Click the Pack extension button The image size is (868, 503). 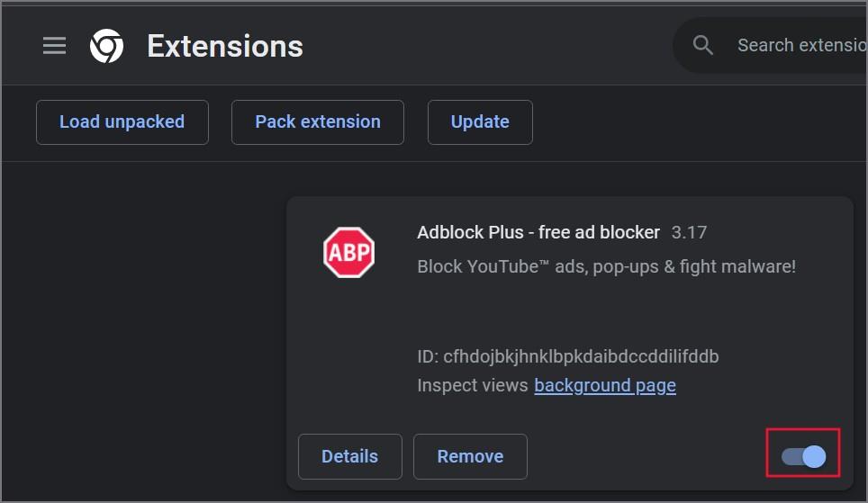318,122
